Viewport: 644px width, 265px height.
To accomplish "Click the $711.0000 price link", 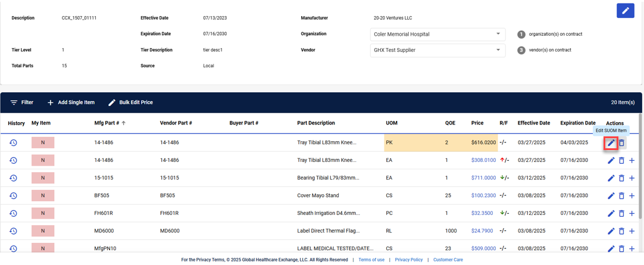I will coord(483,178).
